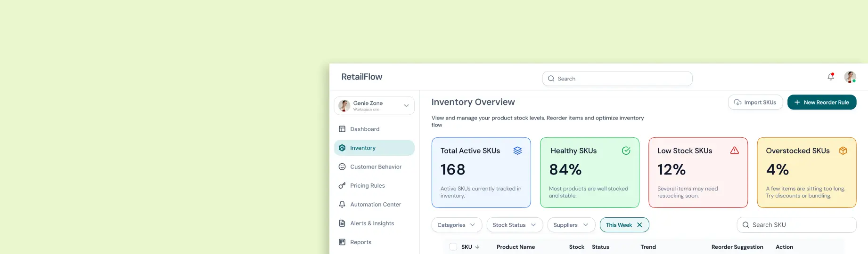Image resolution: width=868 pixels, height=254 pixels.
Task: Open the Healthy SKUs card
Action: click(x=590, y=173)
